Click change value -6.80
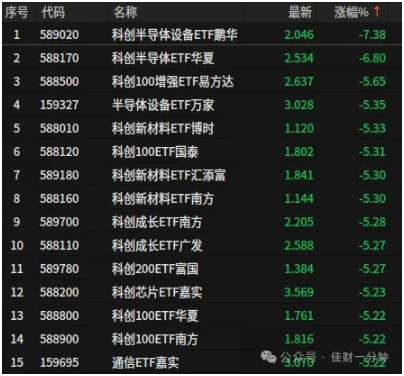Screen dimensions: 404x376 [x=372, y=58]
